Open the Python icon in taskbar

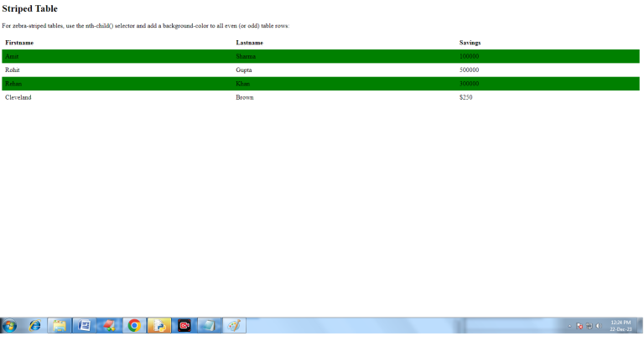point(158,326)
